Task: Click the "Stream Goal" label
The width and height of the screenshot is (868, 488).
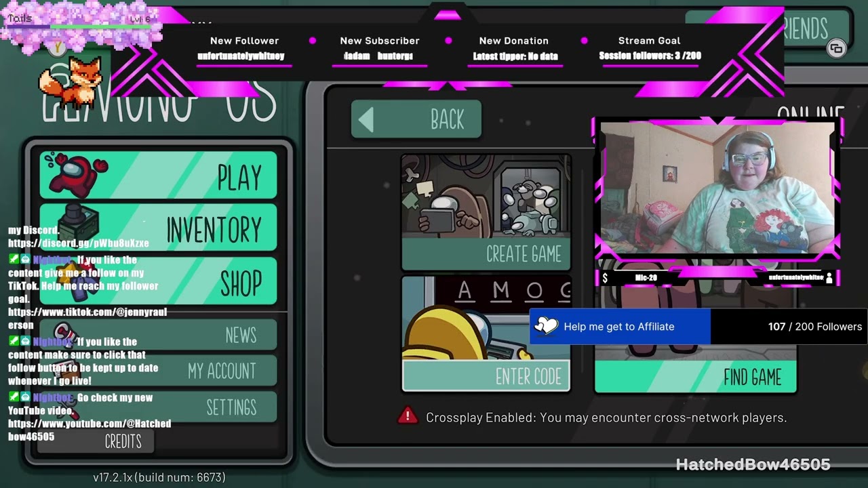Action: click(x=650, y=41)
